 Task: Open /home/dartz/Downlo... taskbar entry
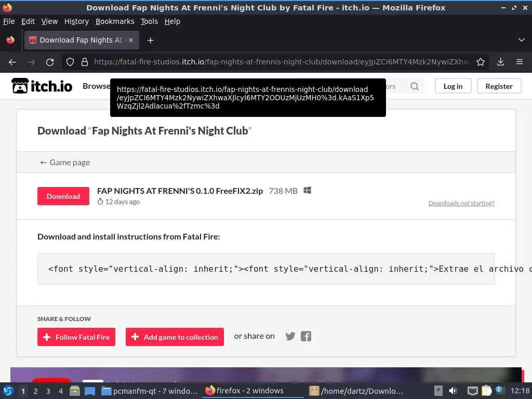[356, 391]
